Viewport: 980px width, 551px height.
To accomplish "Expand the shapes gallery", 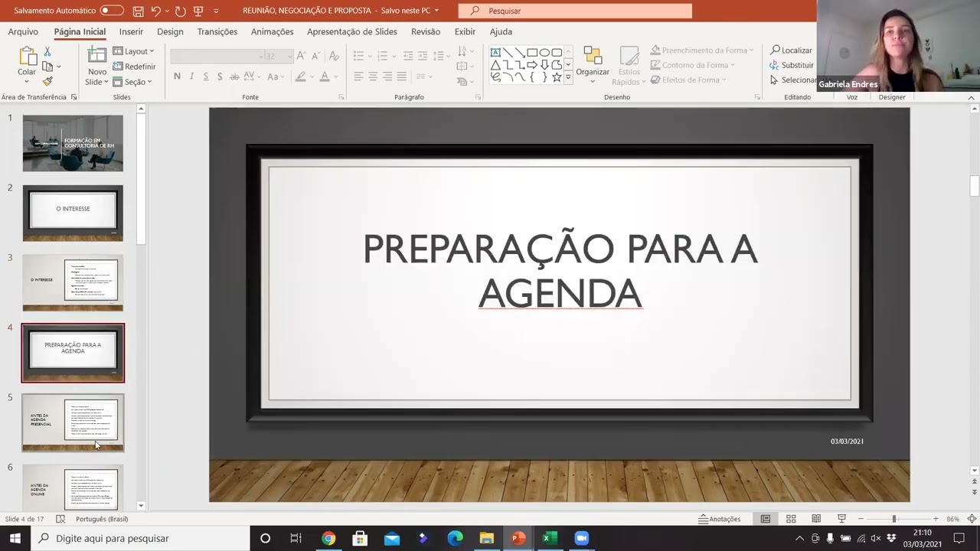I will (568, 78).
